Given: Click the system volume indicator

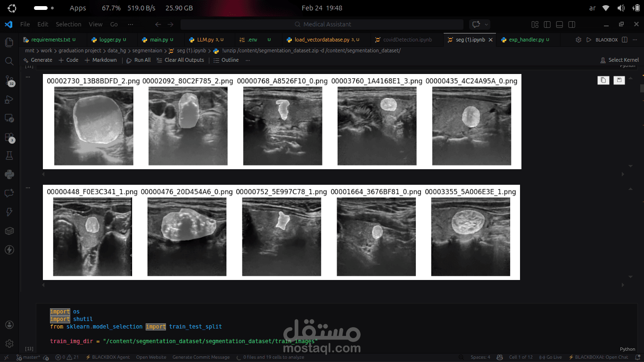Looking at the screenshot, I should [621, 8].
